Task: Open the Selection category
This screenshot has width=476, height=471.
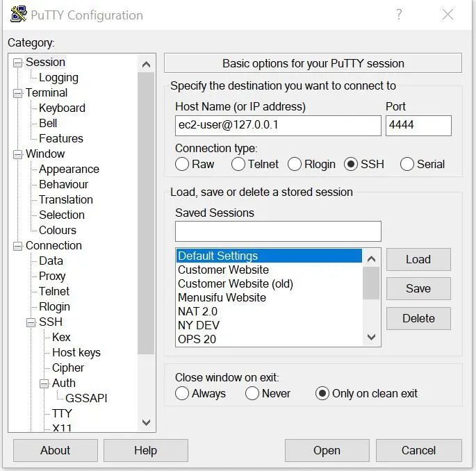Action: [x=62, y=215]
